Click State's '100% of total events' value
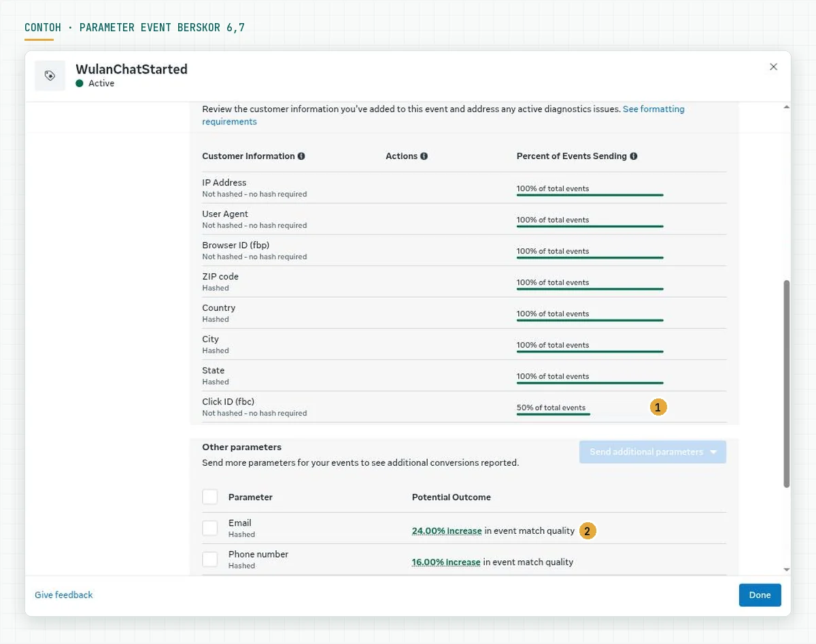Screen dimensions: 816x644 point(553,376)
